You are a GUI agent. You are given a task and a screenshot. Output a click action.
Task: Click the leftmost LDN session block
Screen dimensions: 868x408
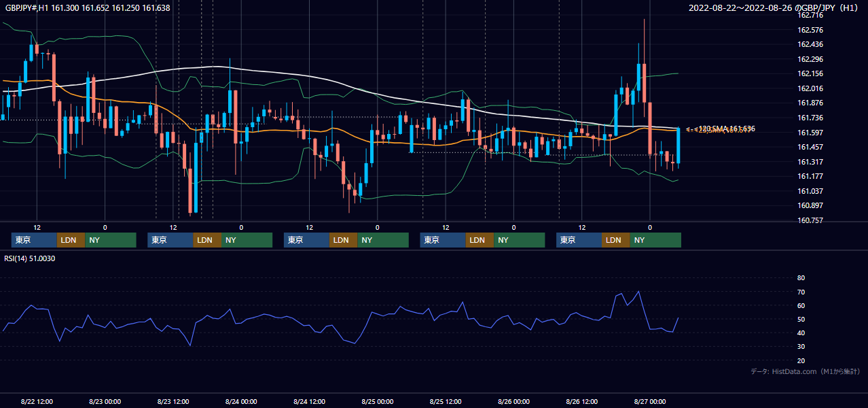[71, 240]
